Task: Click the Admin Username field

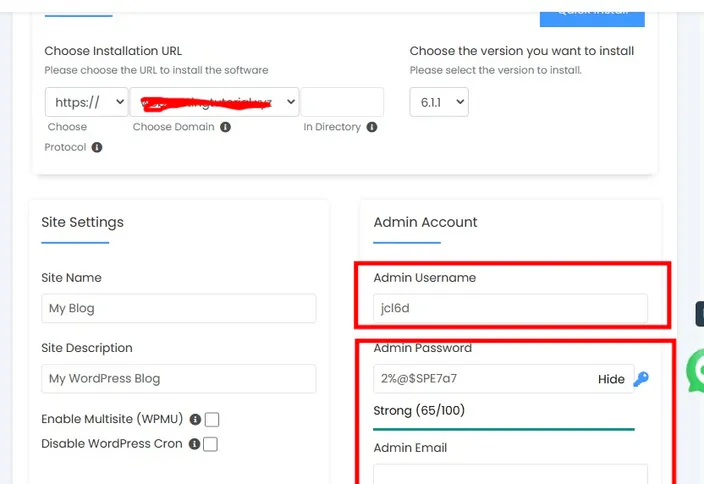Action: coord(510,308)
